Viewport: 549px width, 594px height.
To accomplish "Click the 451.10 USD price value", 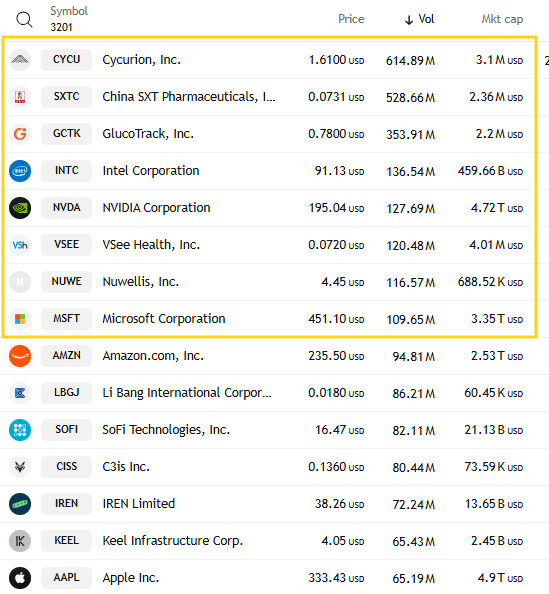I will [336, 319].
